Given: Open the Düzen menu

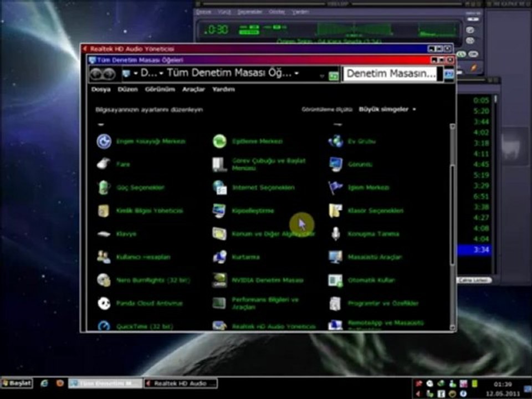Looking at the screenshot, I should (x=127, y=89).
